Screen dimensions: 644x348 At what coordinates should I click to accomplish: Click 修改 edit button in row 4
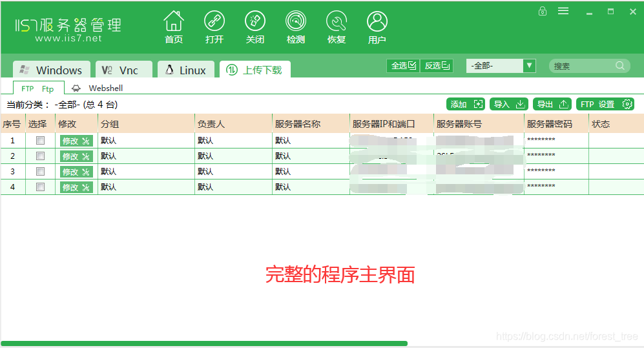click(76, 187)
